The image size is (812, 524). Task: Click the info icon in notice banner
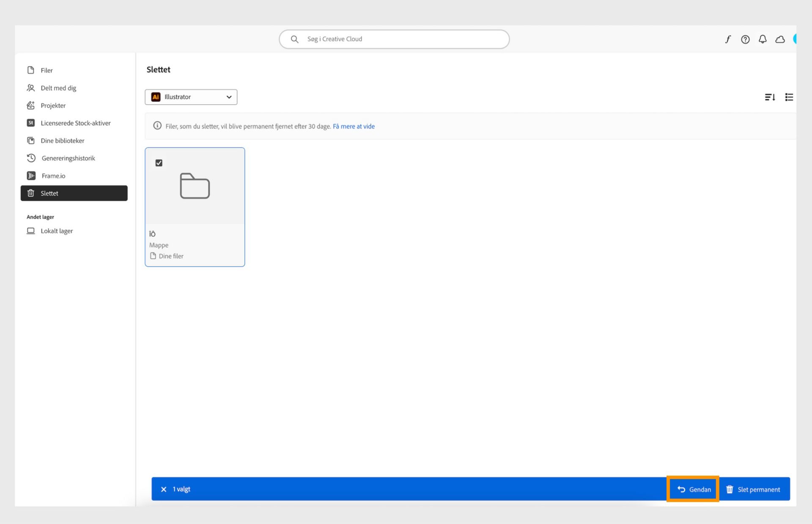157,126
